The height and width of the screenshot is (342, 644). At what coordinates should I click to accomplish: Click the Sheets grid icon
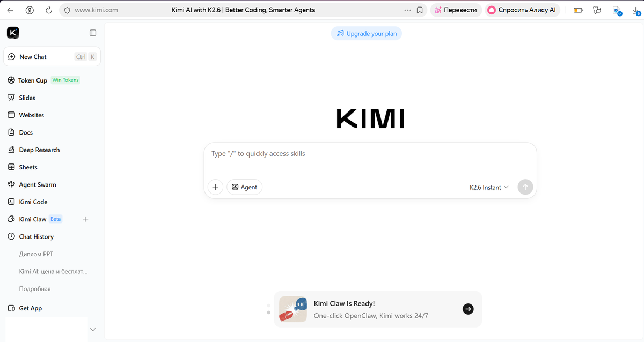click(x=11, y=167)
